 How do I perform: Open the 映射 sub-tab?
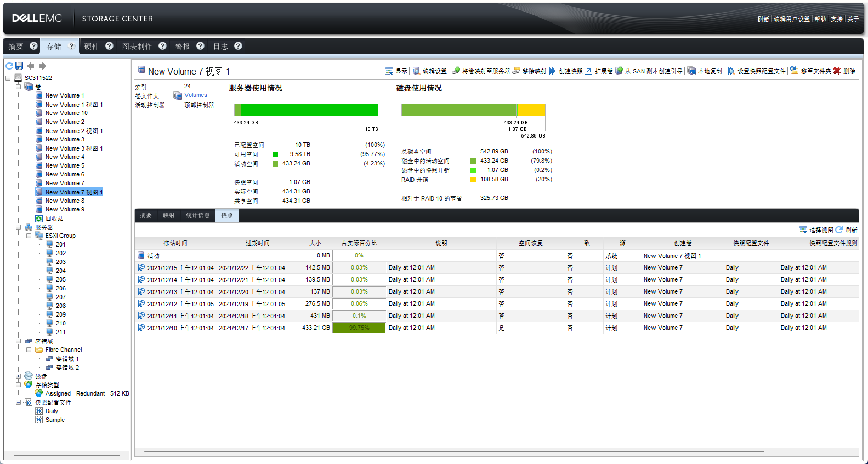click(x=169, y=215)
